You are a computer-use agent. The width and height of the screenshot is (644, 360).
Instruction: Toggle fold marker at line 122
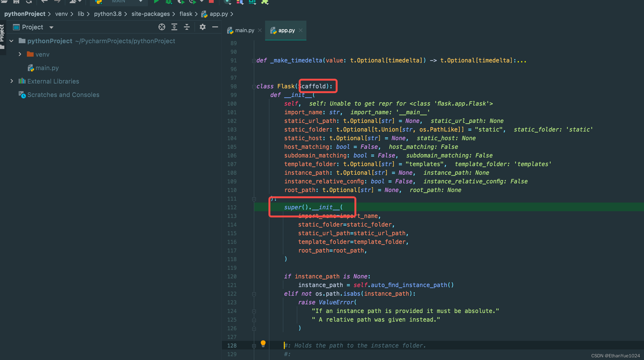(x=254, y=294)
